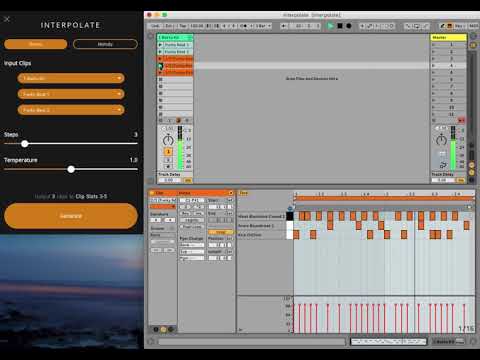This screenshot has width=480, height=360.
Task: Edit the tempo value field
Action: point(197,26)
